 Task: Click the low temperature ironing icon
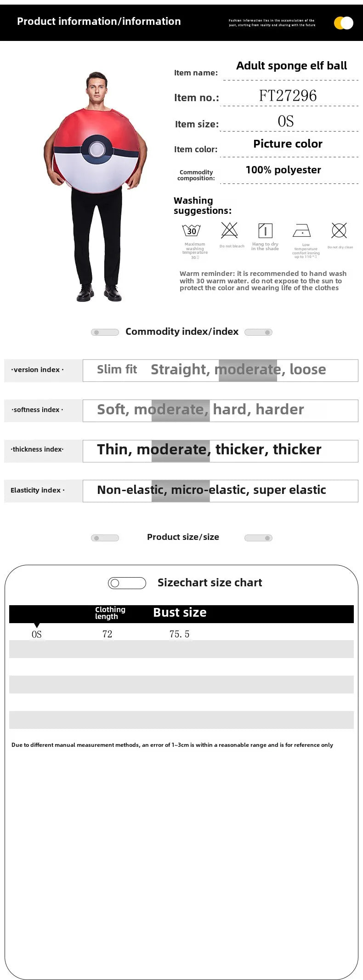302,231
